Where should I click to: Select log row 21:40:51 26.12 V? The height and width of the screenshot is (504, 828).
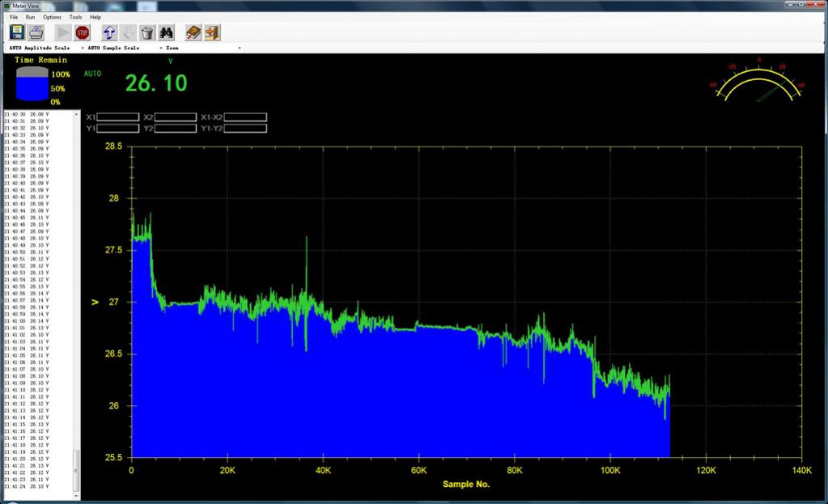pos(27,259)
